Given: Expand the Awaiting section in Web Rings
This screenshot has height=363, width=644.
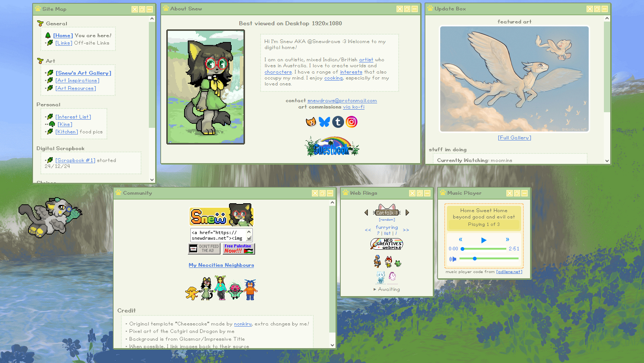Looking at the screenshot, I should 387,289.
